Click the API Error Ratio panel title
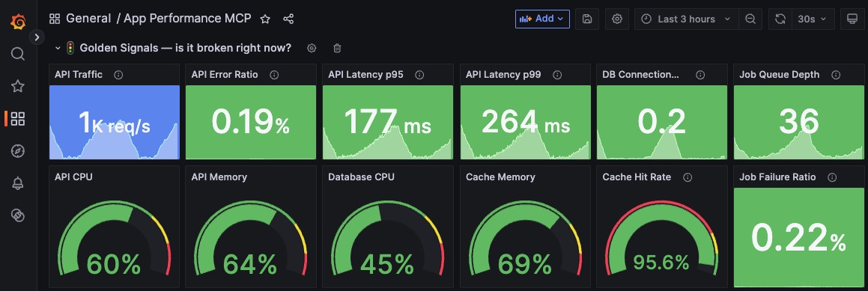This screenshot has height=291, width=868. [x=225, y=75]
